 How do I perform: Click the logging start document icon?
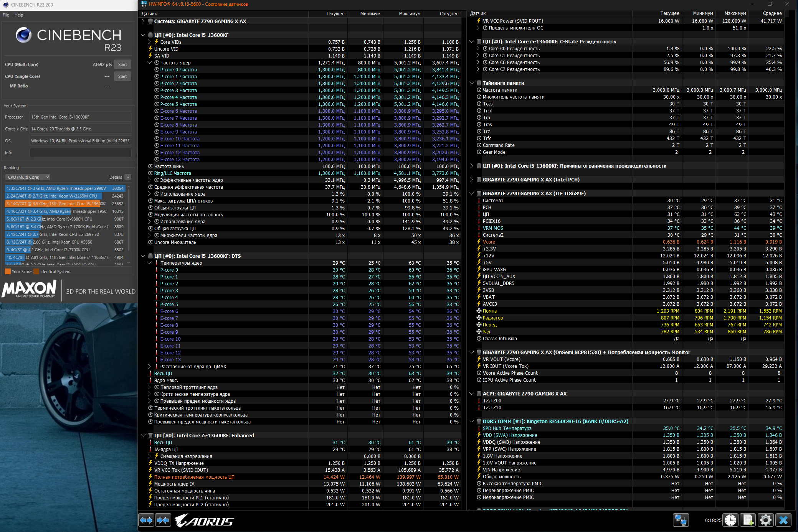[748, 520]
